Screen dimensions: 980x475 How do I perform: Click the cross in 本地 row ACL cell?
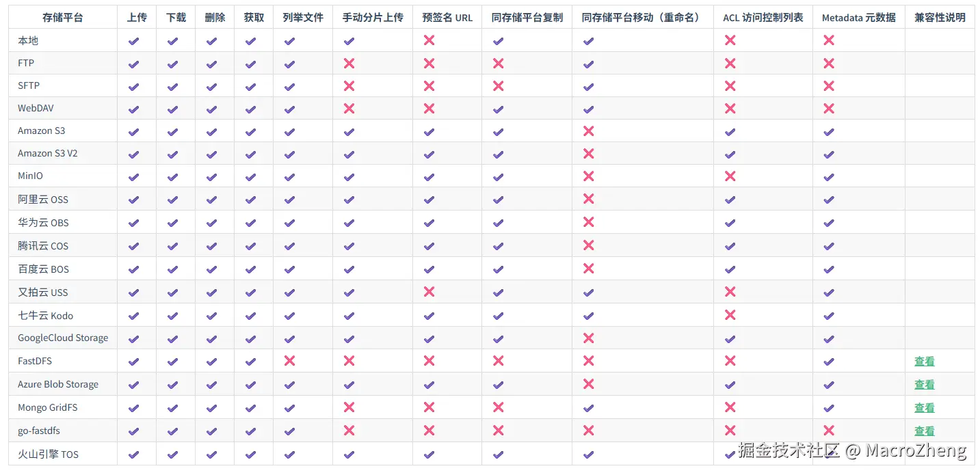coord(730,40)
